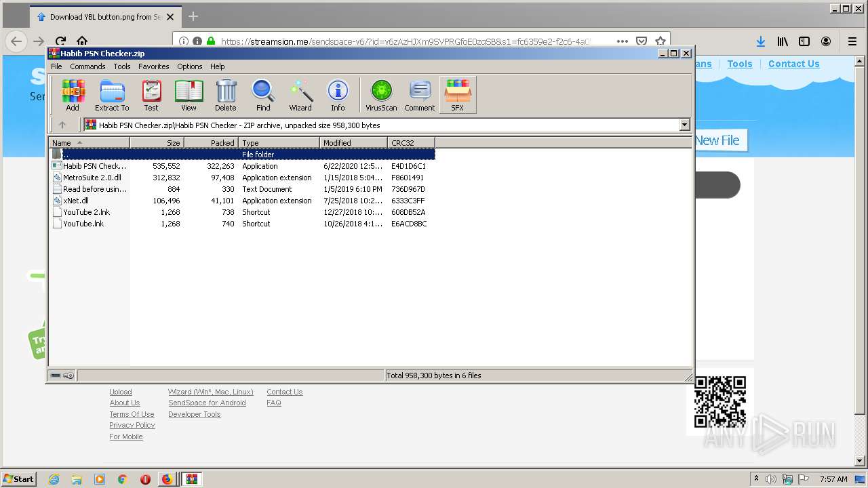Open the Extract To tool
The height and width of the screenshot is (488, 868).
click(112, 95)
